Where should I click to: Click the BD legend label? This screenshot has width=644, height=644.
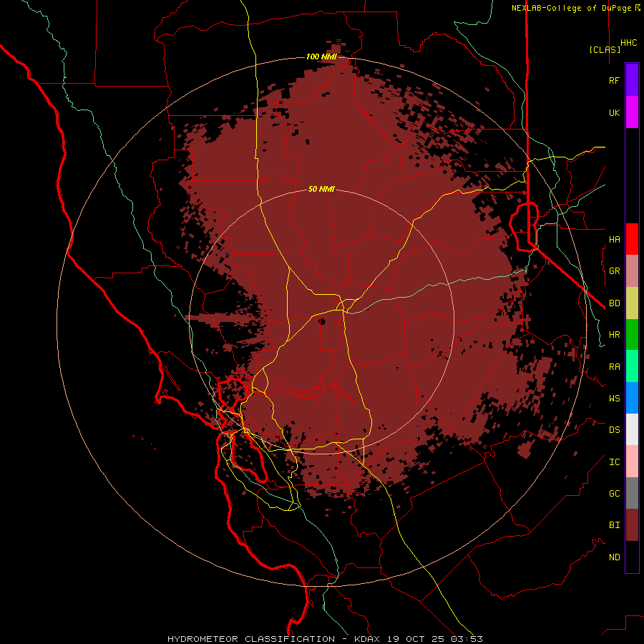click(615, 303)
